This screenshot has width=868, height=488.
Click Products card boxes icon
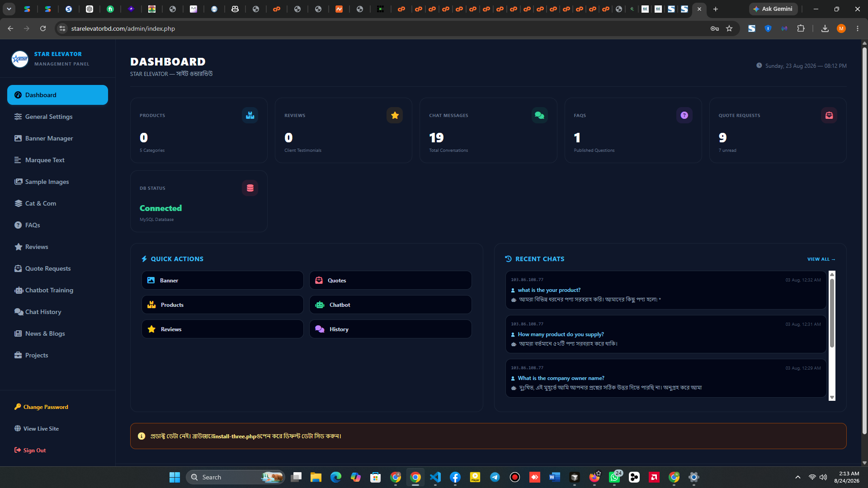[250, 115]
